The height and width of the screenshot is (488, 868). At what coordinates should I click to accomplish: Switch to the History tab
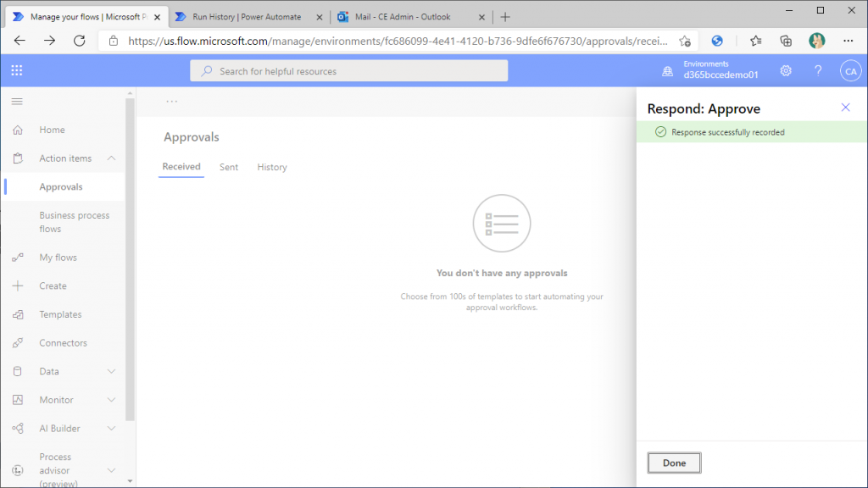[x=272, y=167]
